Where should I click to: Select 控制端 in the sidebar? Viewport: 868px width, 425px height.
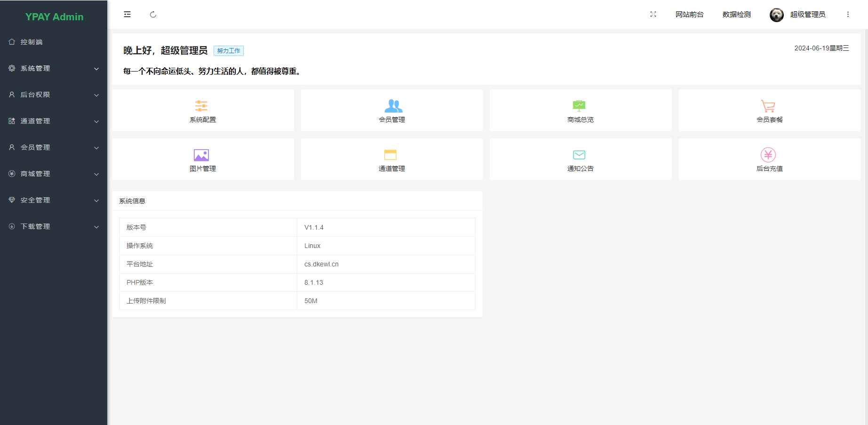tap(32, 42)
